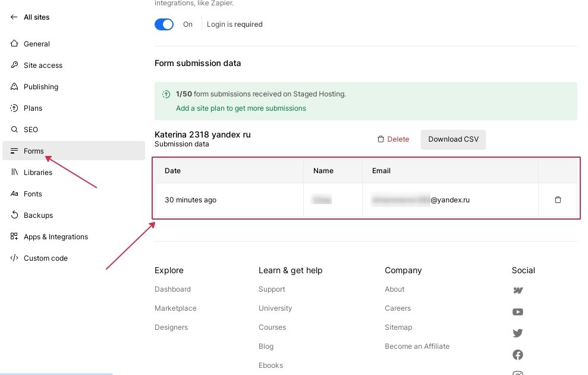Delete the Katerina form submission data
This screenshot has height=375, width=588.
393,139
